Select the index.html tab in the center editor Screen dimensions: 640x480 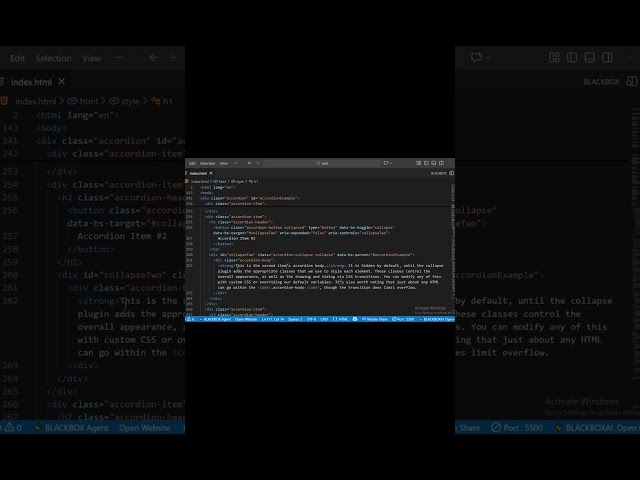click(x=198, y=173)
